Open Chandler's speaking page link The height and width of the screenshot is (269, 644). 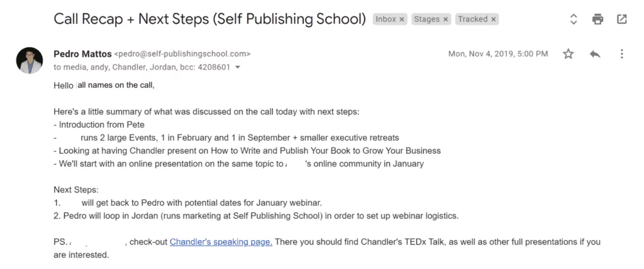pos(221,242)
